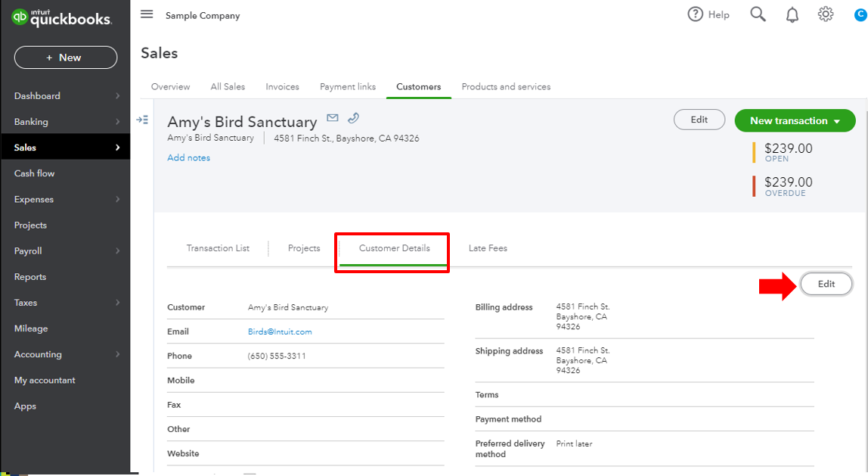
Task: Click the envelope icon beside the customer name
Action: pyautogui.click(x=332, y=118)
